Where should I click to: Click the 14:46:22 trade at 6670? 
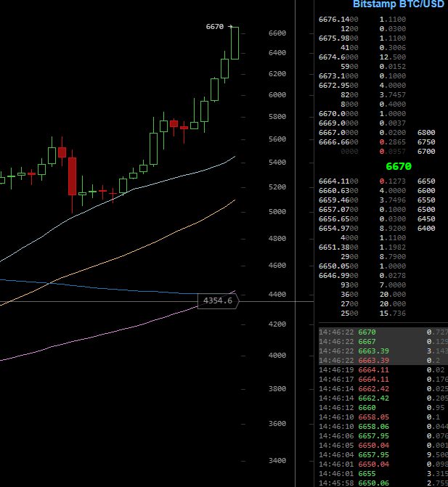pos(383,332)
